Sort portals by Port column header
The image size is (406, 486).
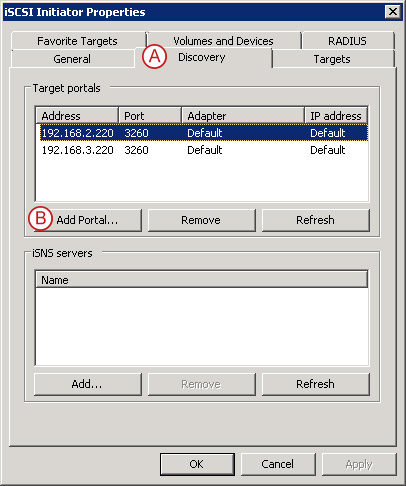(x=150, y=116)
